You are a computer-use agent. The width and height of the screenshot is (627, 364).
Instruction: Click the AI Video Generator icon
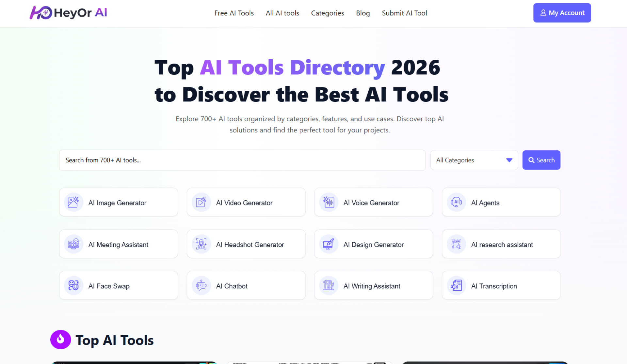coord(201,202)
